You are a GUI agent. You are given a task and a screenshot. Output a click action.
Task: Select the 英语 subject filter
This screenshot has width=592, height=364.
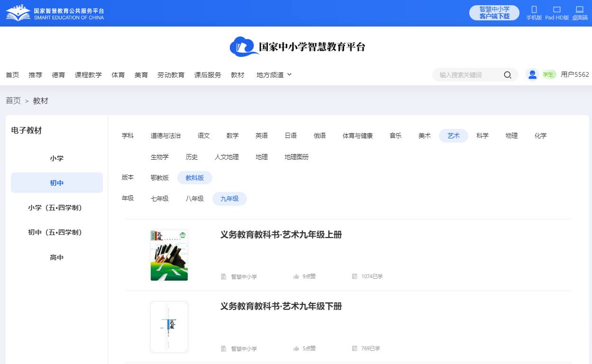pos(262,136)
